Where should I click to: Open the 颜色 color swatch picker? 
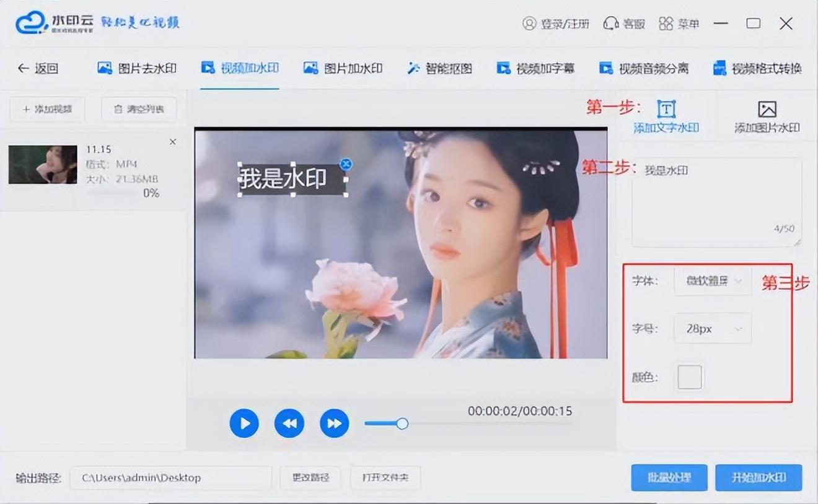click(690, 377)
